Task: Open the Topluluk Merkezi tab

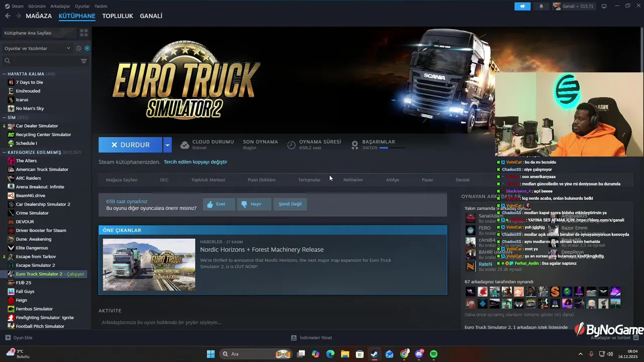Action: click(208, 179)
